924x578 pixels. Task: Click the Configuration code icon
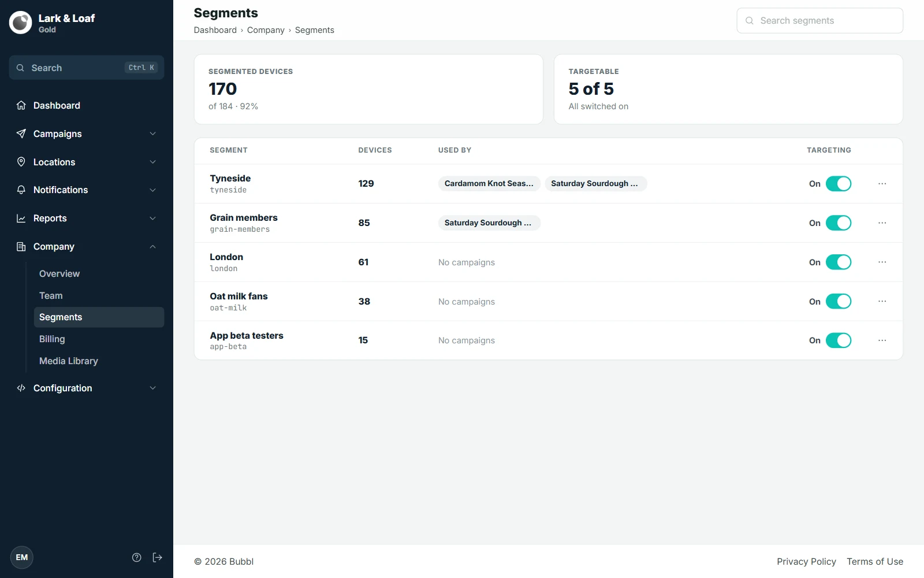pos(21,388)
